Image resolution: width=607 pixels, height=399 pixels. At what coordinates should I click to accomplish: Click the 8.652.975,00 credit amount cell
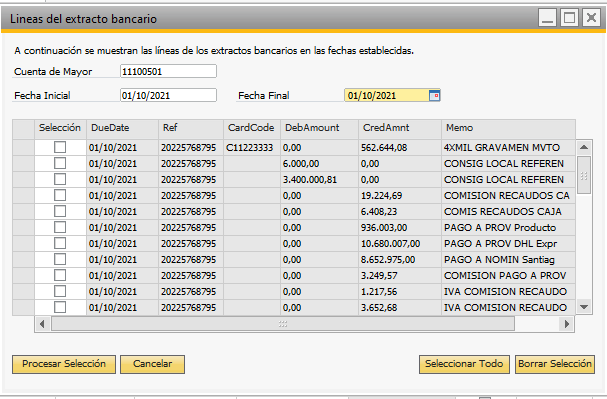tap(400, 259)
